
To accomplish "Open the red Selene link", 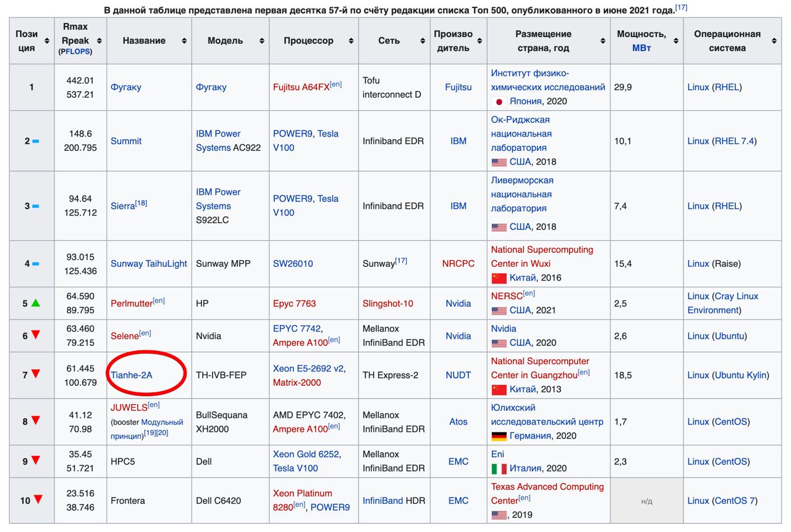I will pyautogui.click(x=124, y=336).
